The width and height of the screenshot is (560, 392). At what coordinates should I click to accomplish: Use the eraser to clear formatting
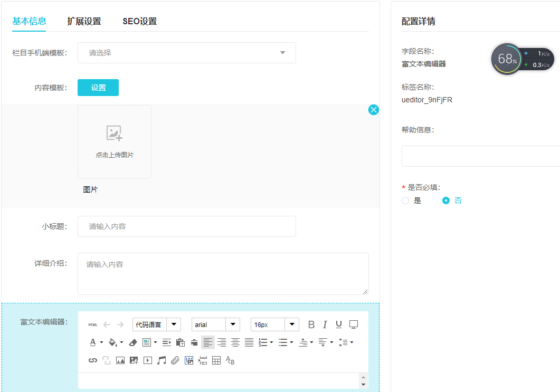pyautogui.click(x=133, y=342)
